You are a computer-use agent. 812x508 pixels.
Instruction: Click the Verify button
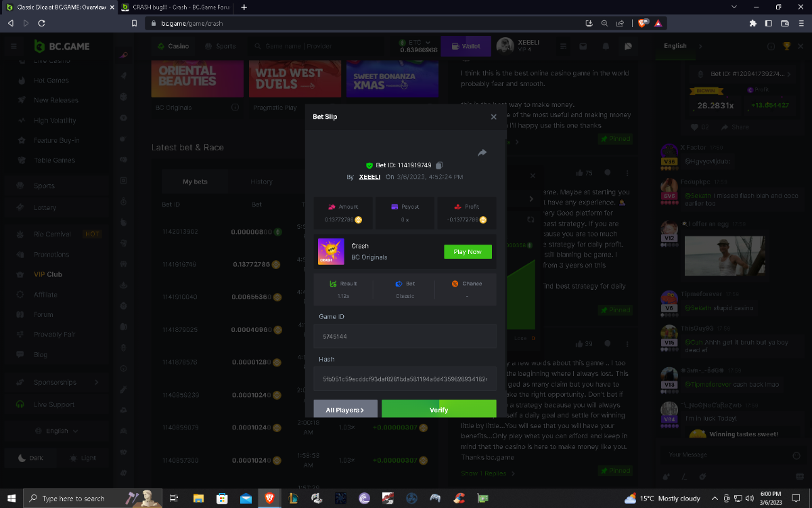coord(438,410)
